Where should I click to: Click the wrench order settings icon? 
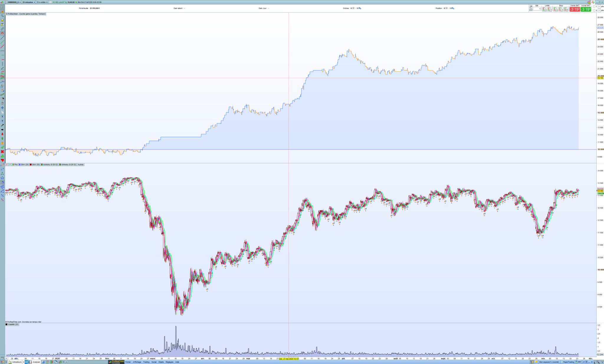click(531, 6)
